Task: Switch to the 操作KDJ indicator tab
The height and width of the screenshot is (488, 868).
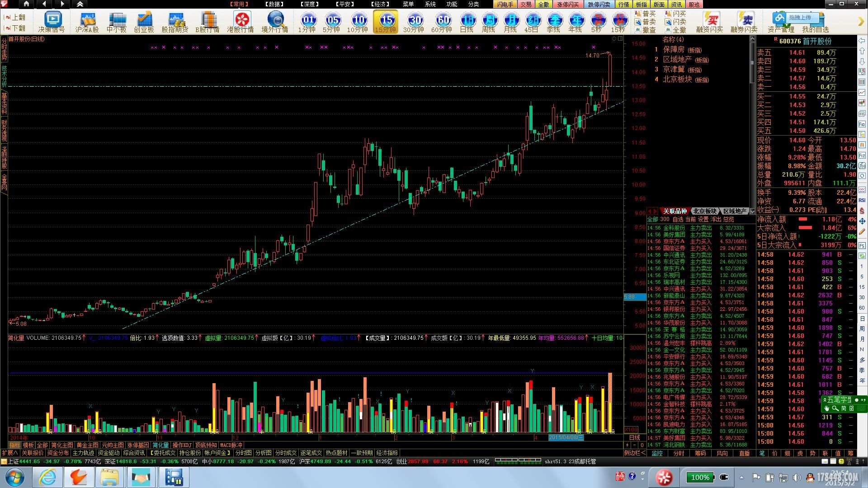Action: click(x=182, y=445)
